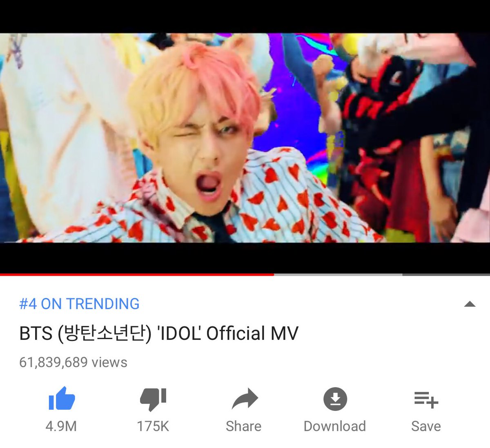Tap the Share text label

(244, 426)
